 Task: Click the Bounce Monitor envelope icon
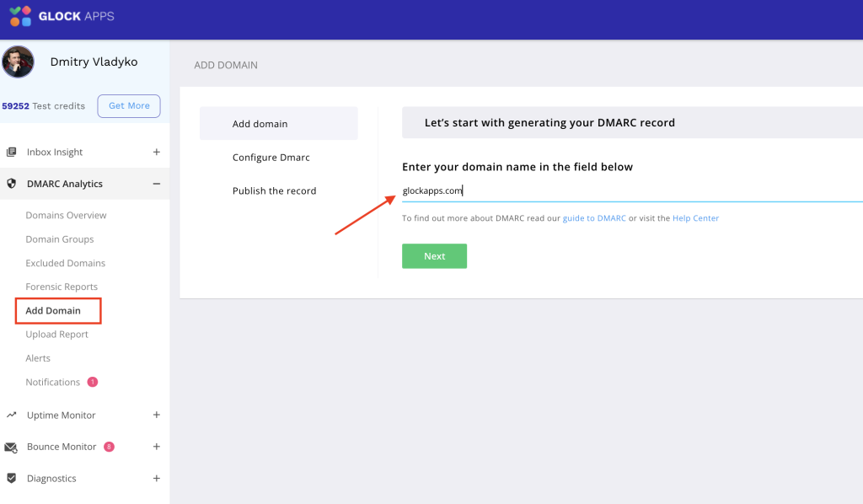point(11,448)
